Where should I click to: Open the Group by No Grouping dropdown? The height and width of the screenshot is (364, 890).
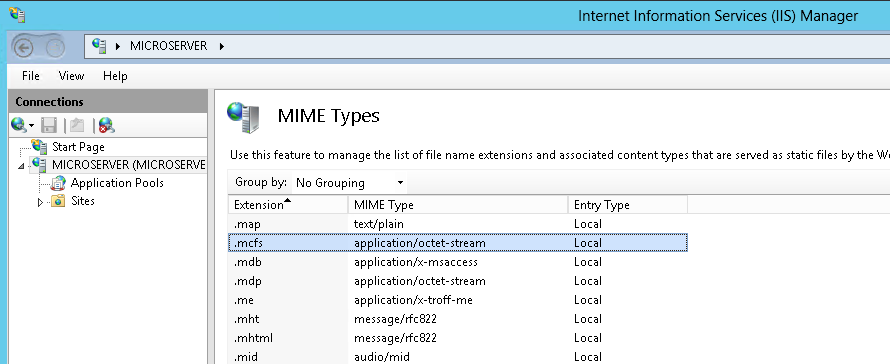[x=349, y=183]
